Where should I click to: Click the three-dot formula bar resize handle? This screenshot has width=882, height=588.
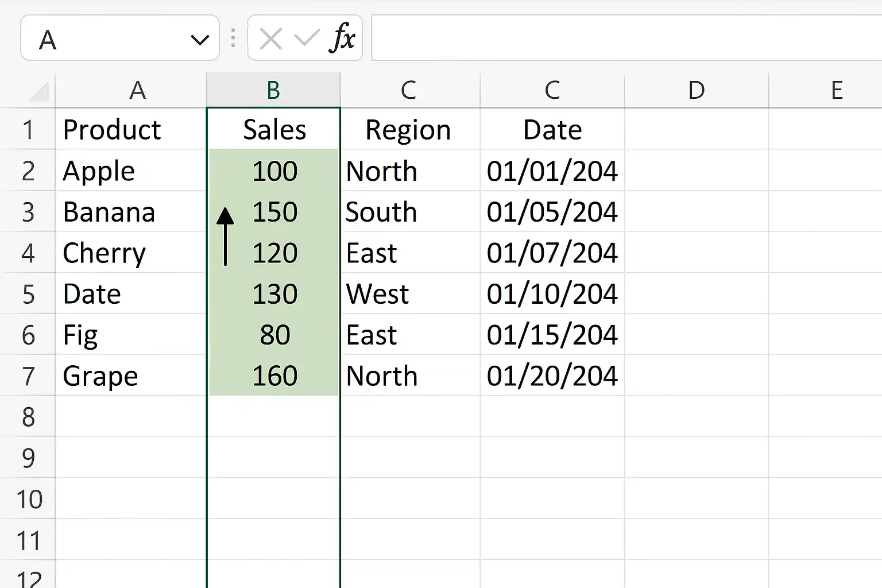coord(233,38)
